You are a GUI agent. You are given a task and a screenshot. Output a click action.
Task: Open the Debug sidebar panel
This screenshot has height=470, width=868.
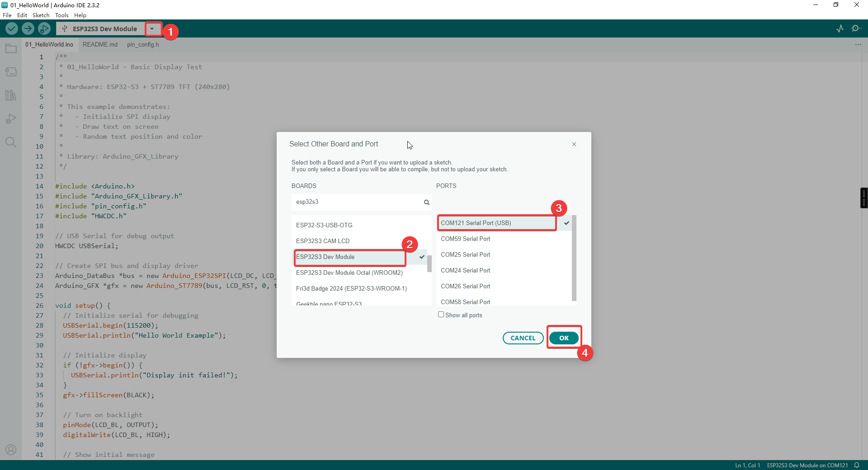tap(11, 119)
